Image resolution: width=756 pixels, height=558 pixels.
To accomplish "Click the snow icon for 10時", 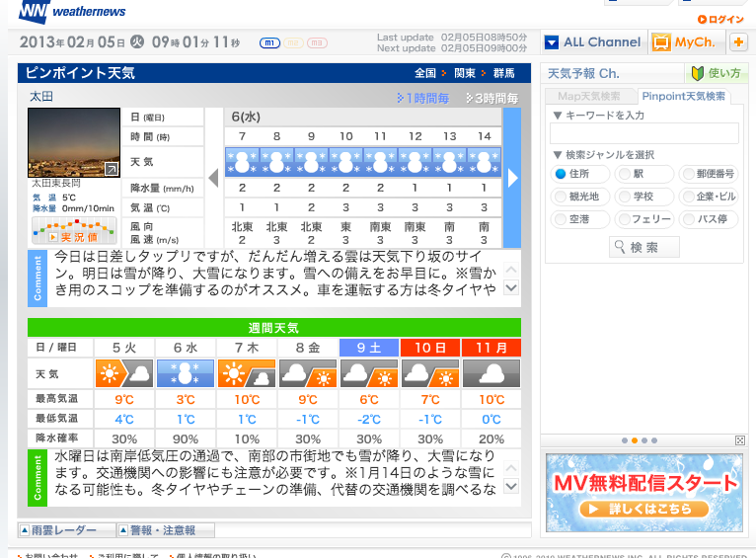I will [345, 162].
